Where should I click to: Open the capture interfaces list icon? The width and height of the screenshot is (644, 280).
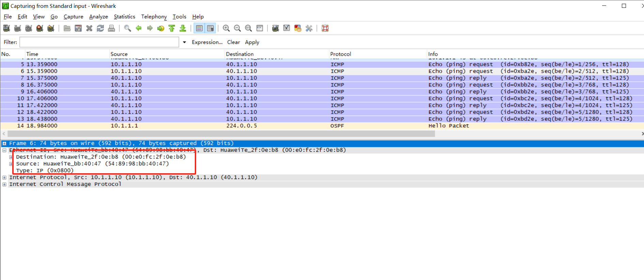click(6, 28)
